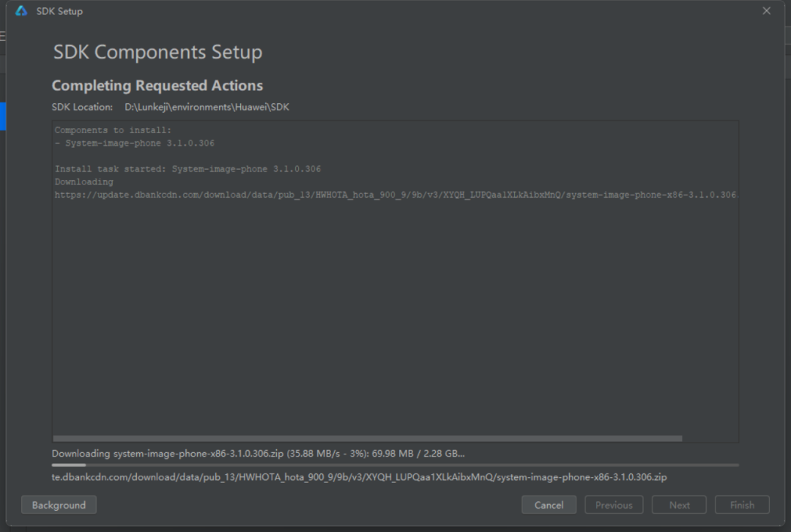791x532 pixels.
Task: Click the Finish button
Action: pyautogui.click(x=741, y=505)
